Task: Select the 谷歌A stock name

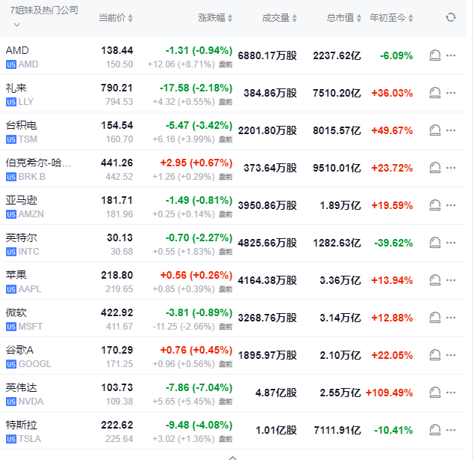Action: point(19,350)
